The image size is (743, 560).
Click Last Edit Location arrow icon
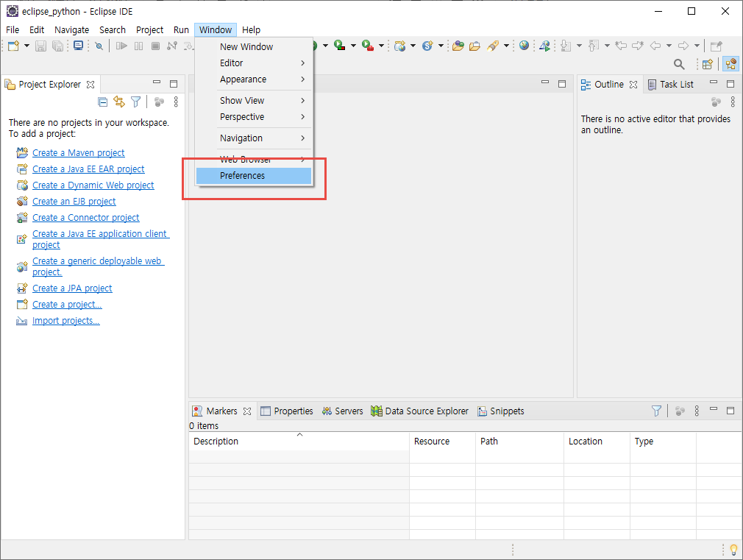[x=621, y=46]
